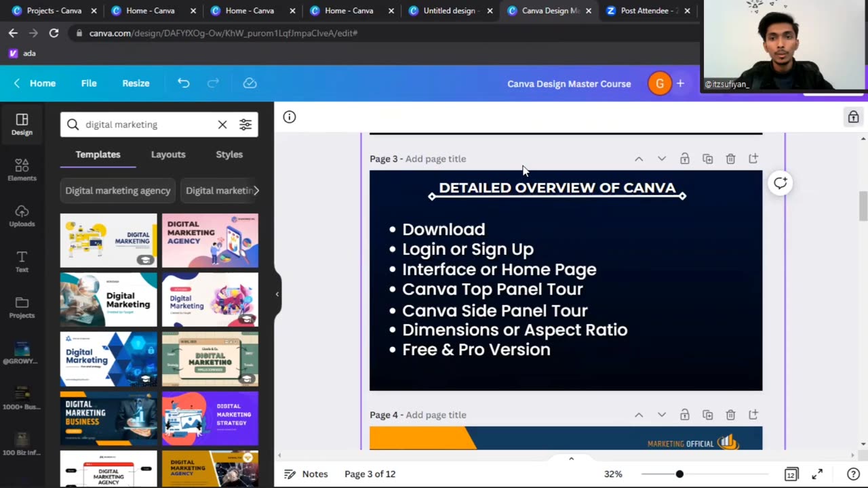The height and width of the screenshot is (488, 868).
Task: Click the info icon above canvas
Action: click(x=290, y=117)
